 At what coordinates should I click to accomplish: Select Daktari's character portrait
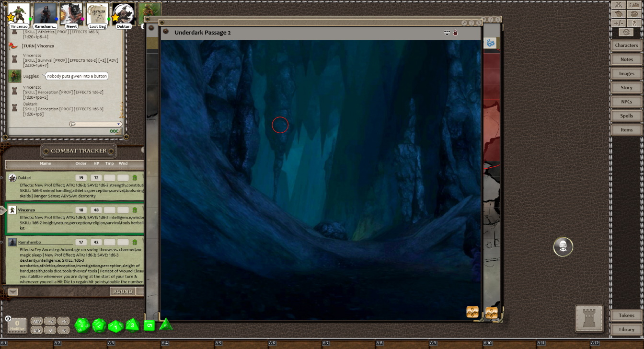click(123, 13)
